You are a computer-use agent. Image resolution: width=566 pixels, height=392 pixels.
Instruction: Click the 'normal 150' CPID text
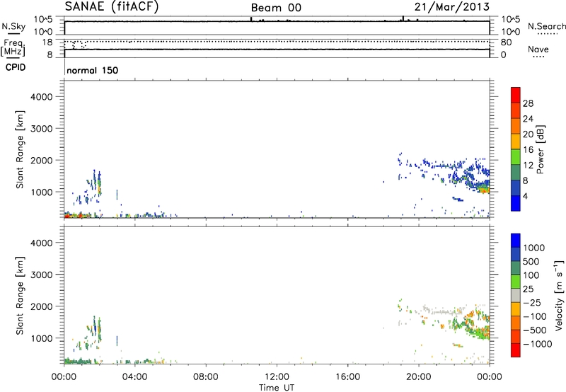(93, 70)
